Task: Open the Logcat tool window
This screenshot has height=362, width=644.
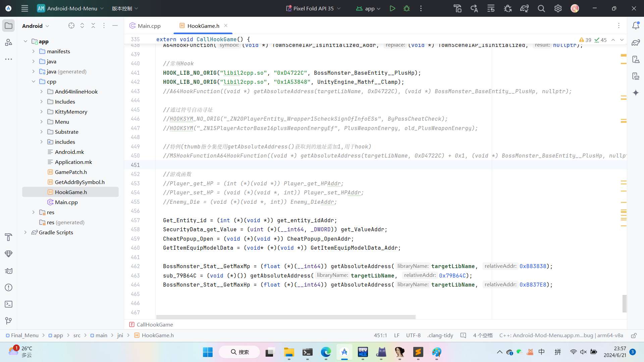Action: click(9, 270)
